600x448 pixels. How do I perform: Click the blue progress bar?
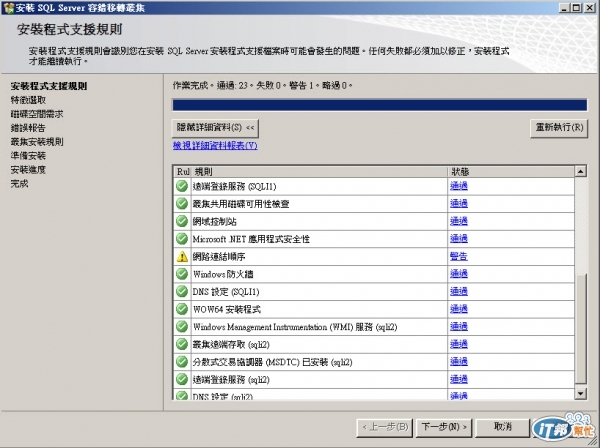click(380, 105)
